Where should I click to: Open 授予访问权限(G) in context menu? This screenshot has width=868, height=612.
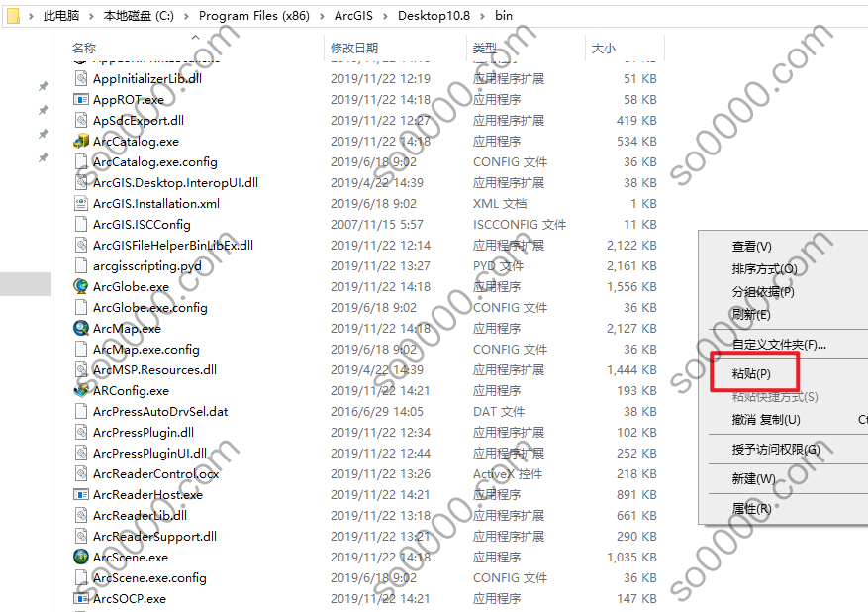(x=776, y=450)
